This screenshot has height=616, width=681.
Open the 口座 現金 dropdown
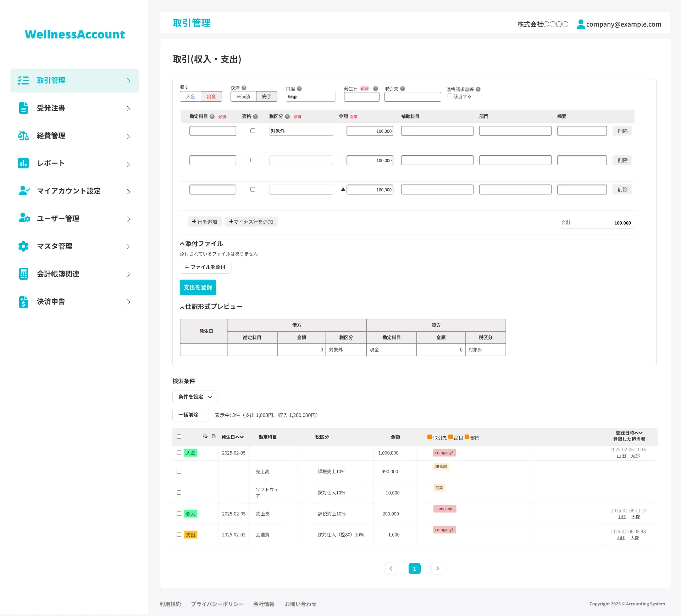310,97
